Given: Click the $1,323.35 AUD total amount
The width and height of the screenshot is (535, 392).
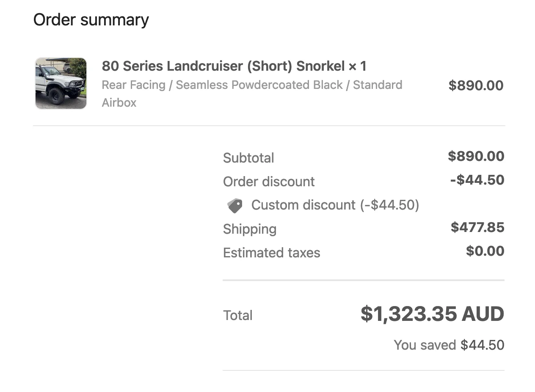Looking at the screenshot, I should coord(432,314).
